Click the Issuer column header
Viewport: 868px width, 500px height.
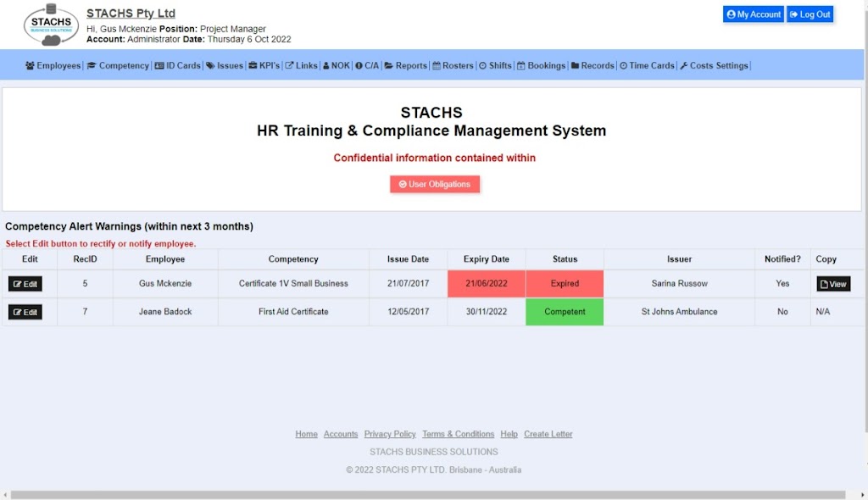679,259
